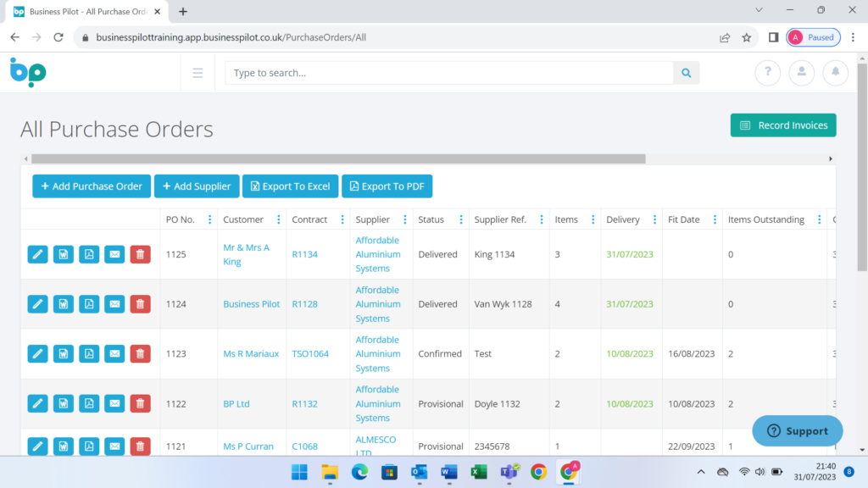The height and width of the screenshot is (488, 868).
Task: Open contract TSO1064
Action: pos(310,353)
